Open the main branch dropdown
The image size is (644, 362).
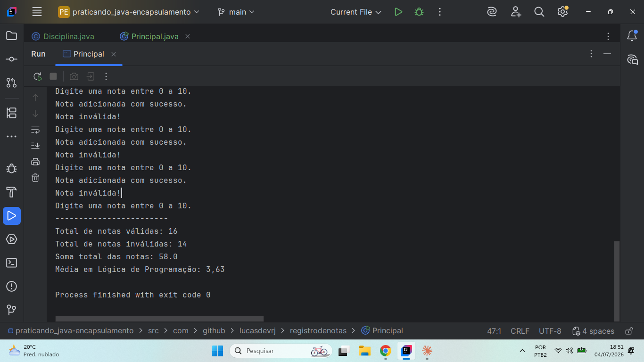pyautogui.click(x=236, y=12)
